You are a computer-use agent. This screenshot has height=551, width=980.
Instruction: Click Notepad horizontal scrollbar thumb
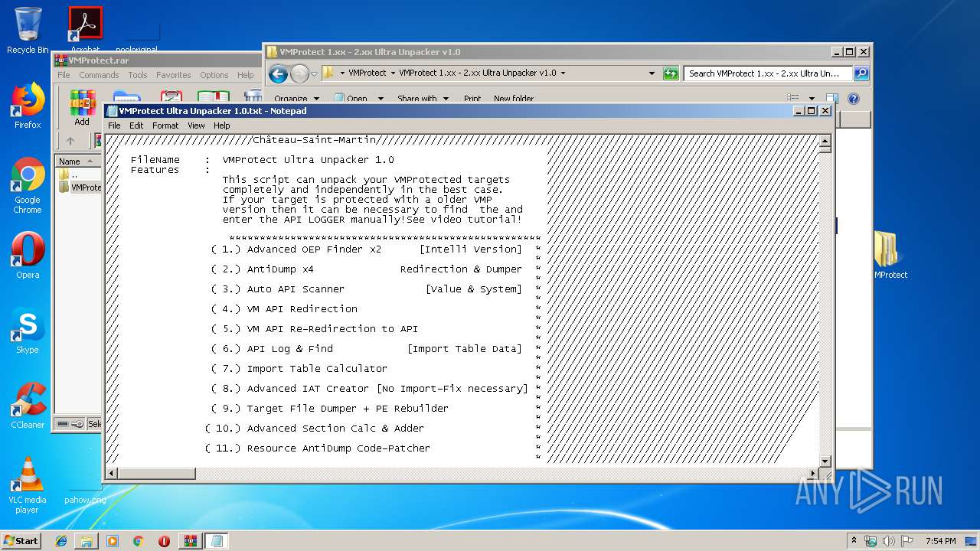point(157,474)
